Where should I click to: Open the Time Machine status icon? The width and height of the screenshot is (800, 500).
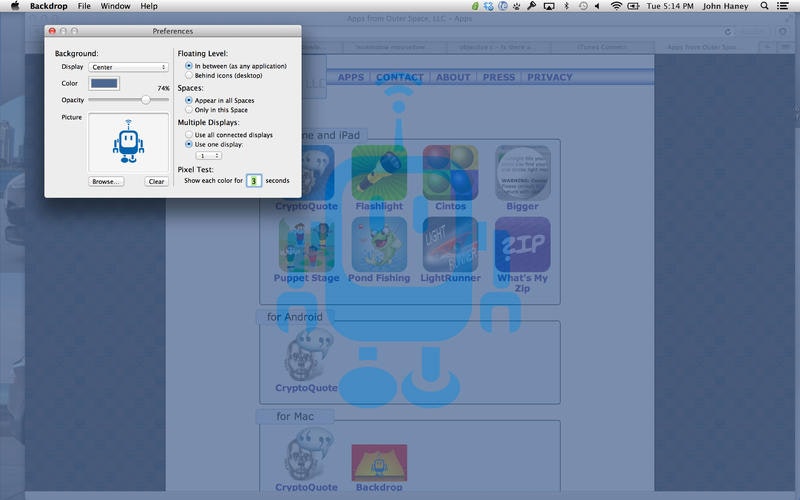583,6
